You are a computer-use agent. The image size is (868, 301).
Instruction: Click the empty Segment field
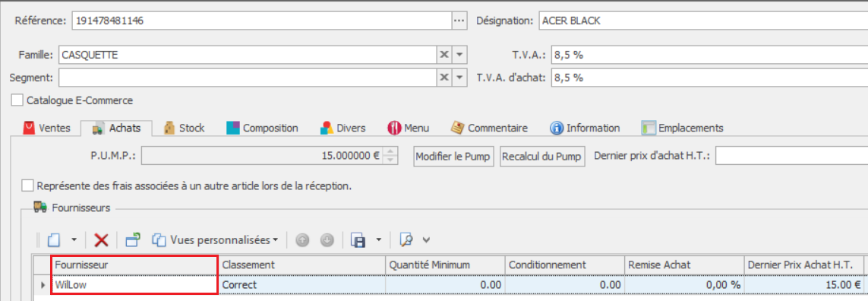(247, 78)
